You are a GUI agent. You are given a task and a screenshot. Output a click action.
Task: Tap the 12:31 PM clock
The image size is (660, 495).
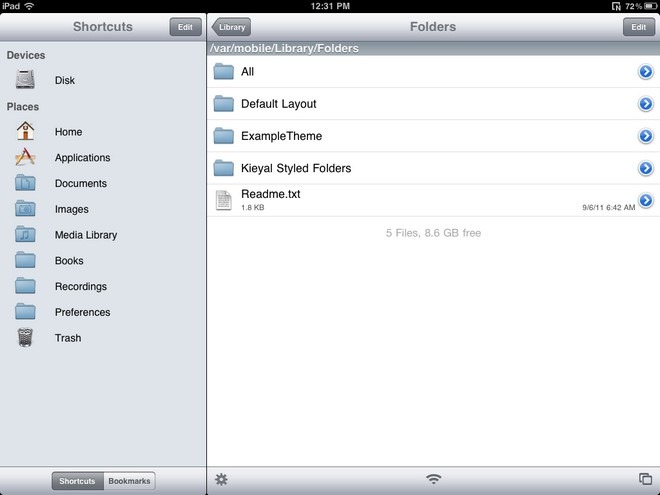coord(330,6)
